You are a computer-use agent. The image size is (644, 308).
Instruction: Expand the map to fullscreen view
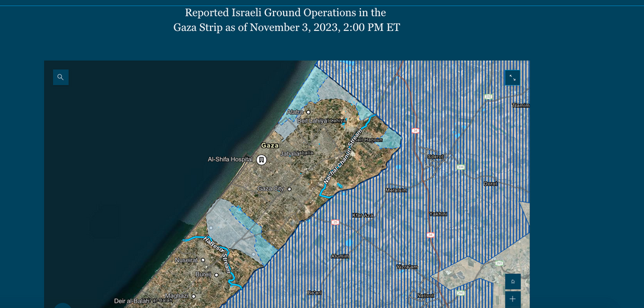point(513,77)
